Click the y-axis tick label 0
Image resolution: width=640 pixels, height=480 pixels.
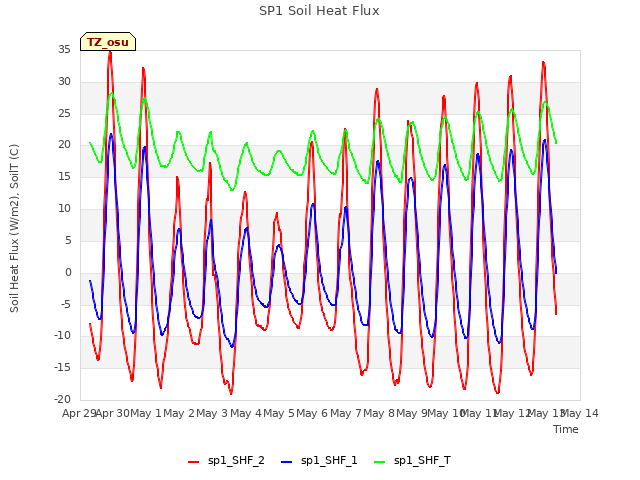68,272
